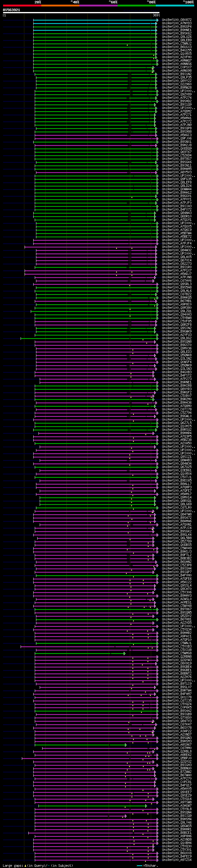Image resolution: width=197 pixels, height=868 pixels.
Task: Select label UniRef100_Q9M036
Action: 177,349
